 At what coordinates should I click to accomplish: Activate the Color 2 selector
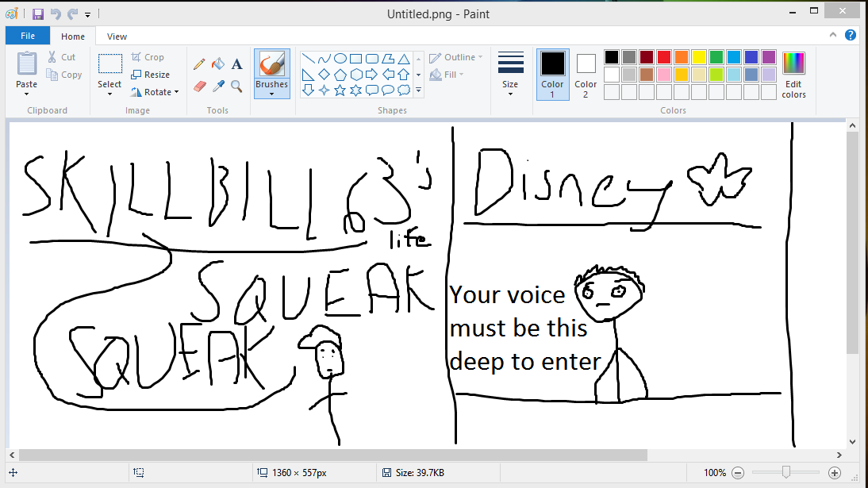click(x=586, y=75)
